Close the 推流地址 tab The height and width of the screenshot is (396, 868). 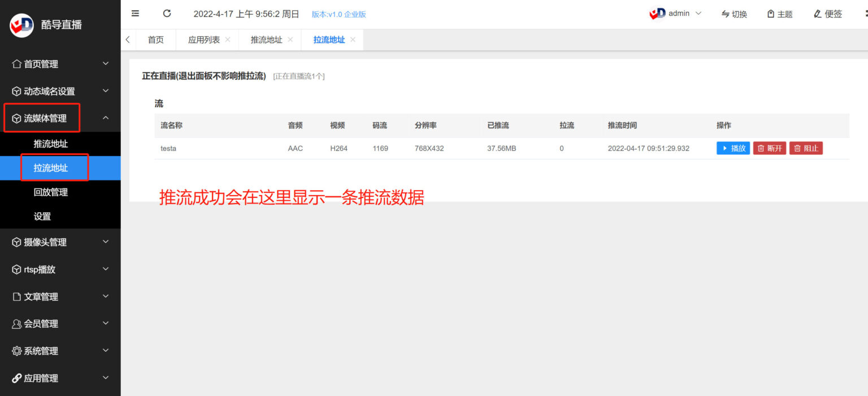point(290,40)
